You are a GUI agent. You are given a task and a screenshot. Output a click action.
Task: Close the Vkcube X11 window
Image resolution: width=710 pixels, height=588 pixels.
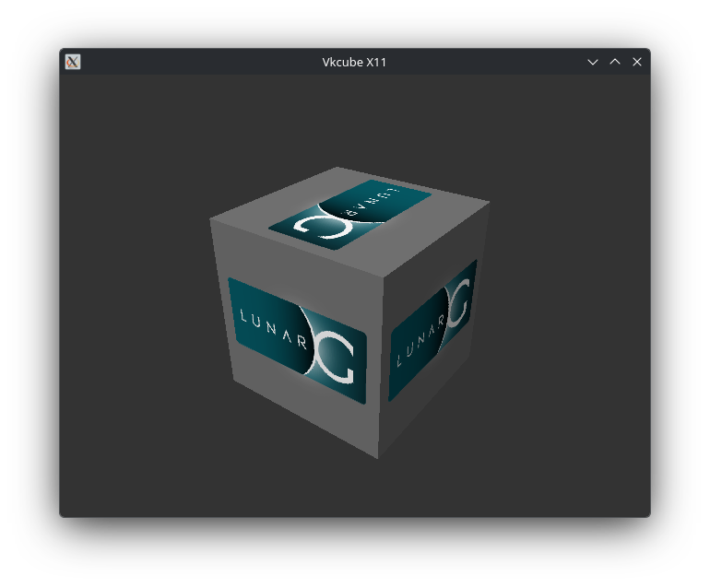pos(637,62)
